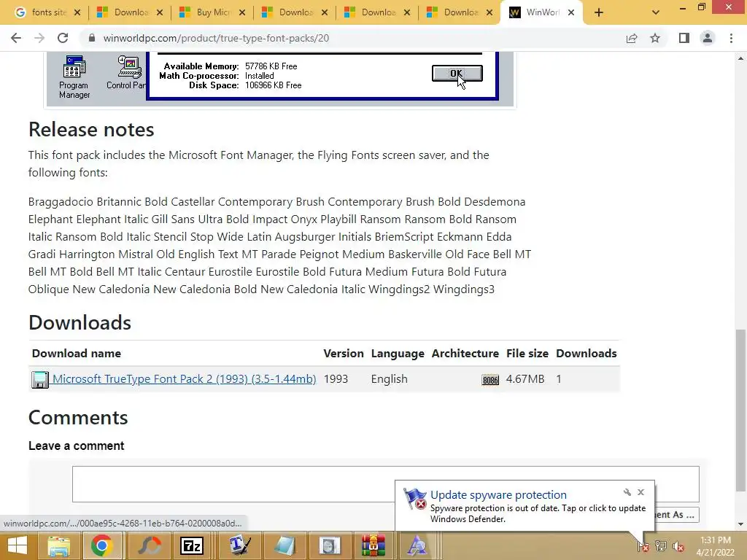Open WinRAR from the taskbar
This screenshot has width=747, height=560.
[x=373, y=545]
